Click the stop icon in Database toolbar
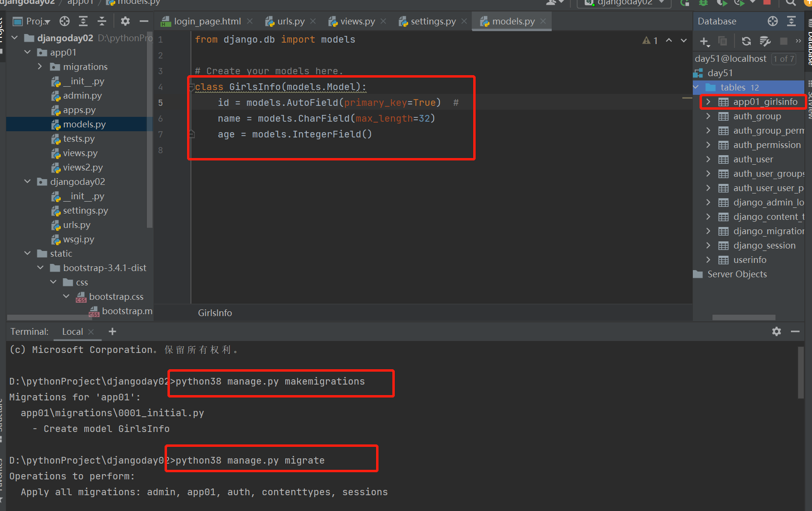The width and height of the screenshot is (812, 511). coord(784,42)
